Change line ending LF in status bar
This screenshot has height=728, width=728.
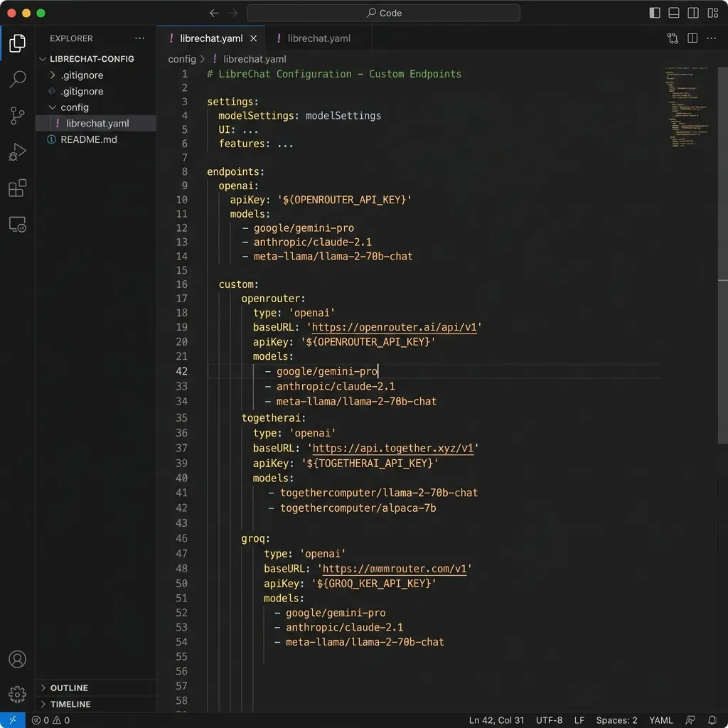579,720
